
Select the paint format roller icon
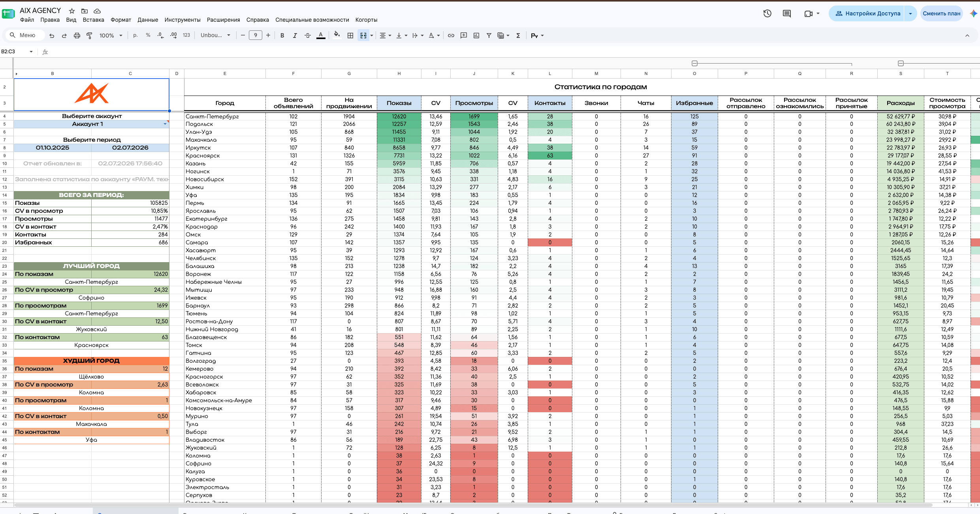point(89,36)
